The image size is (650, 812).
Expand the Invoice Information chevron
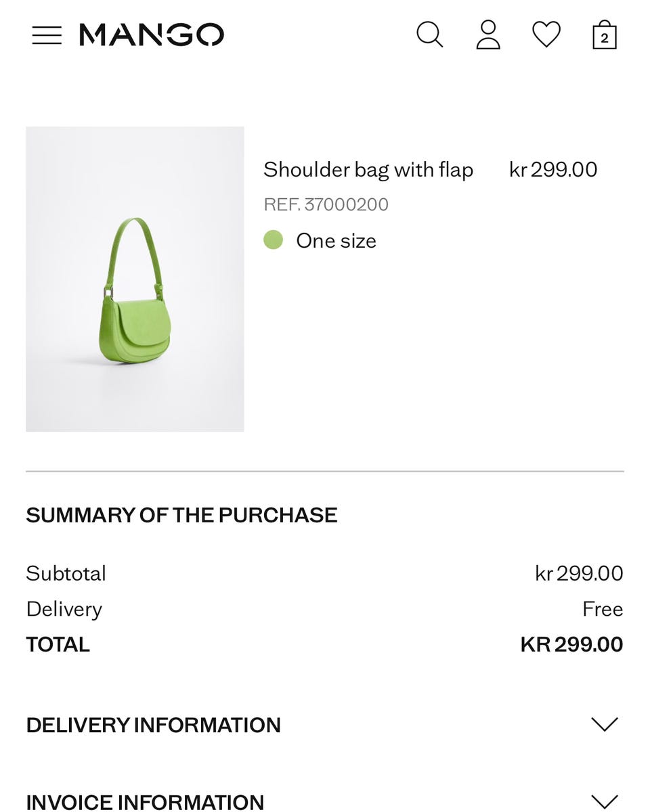click(604, 802)
